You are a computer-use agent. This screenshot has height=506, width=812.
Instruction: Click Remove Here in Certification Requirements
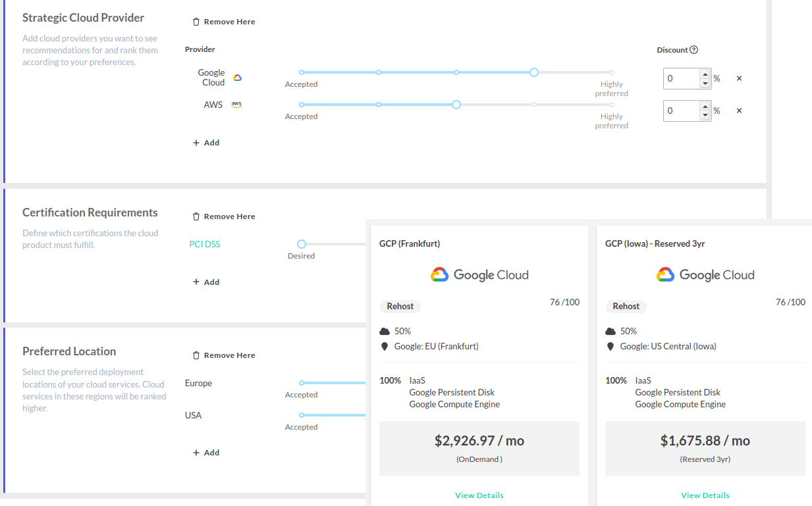click(224, 216)
